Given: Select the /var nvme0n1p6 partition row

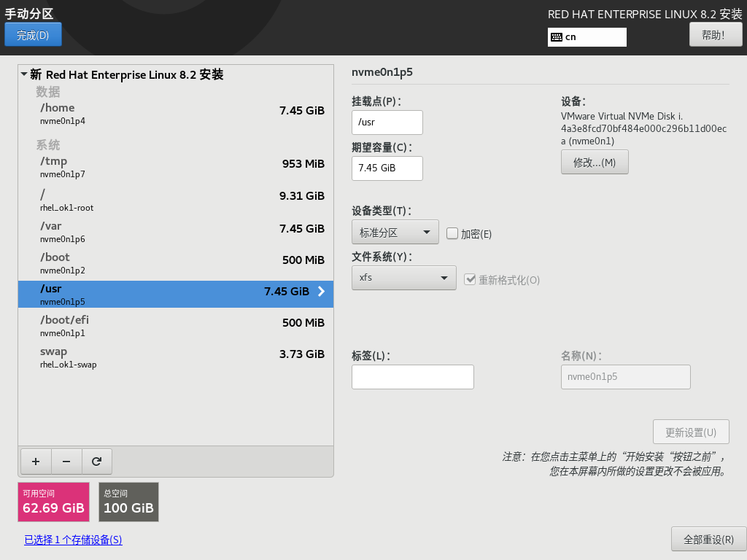Looking at the screenshot, I should point(176,232).
